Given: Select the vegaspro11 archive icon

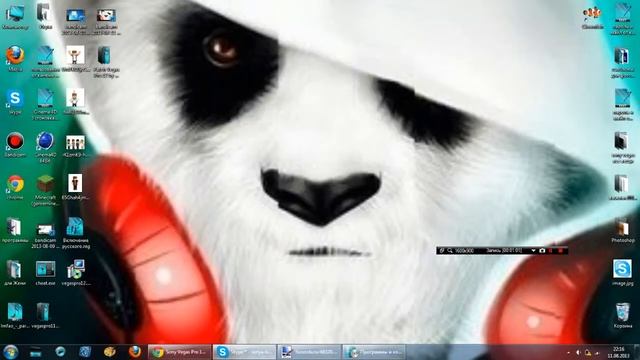Looking at the screenshot, I should coord(44,316).
